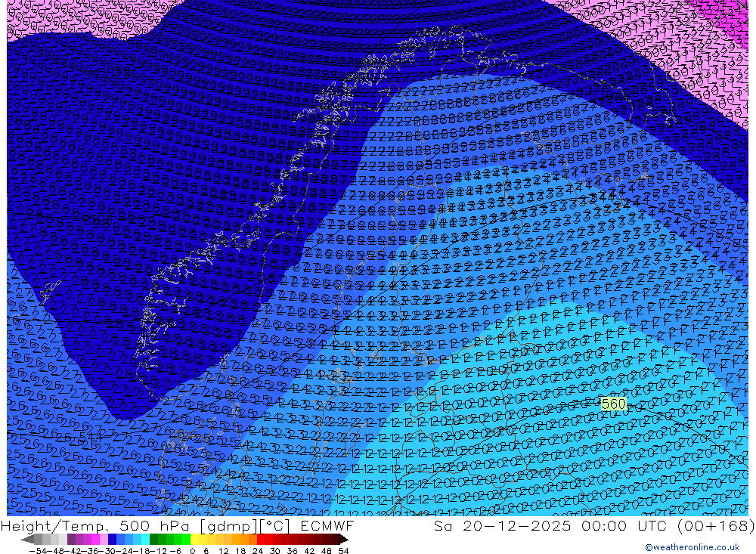Click the positive 54 legend value
The image size is (756, 554).
coord(343,551)
